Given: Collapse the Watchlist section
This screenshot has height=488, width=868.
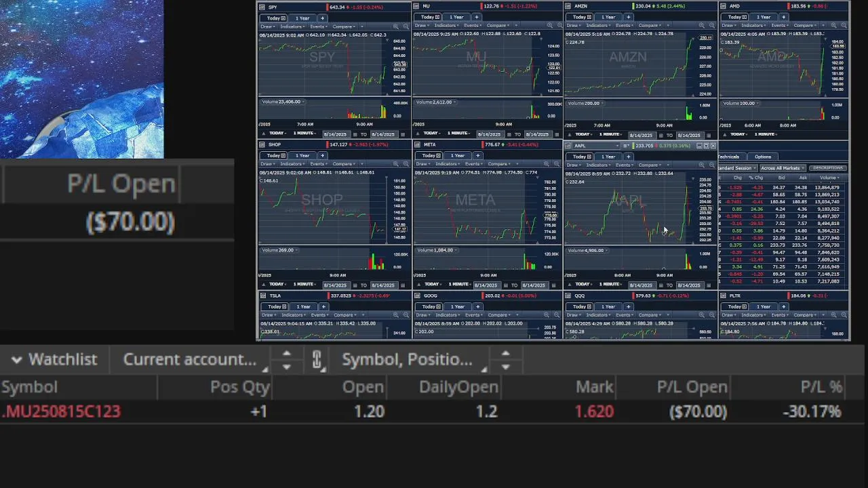Looking at the screenshot, I should pos(17,360).
